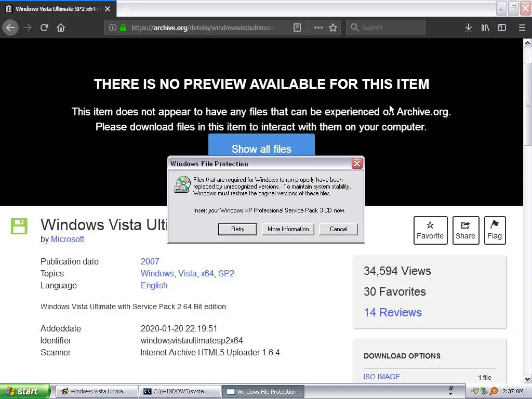Click the magnifier icon in system tray
The height and width of the screenshot is (399, 532).
[x=494, y=391]
